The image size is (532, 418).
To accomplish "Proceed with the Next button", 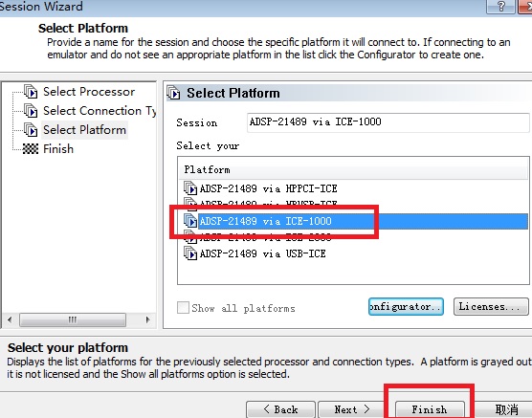I will [352, 409].
